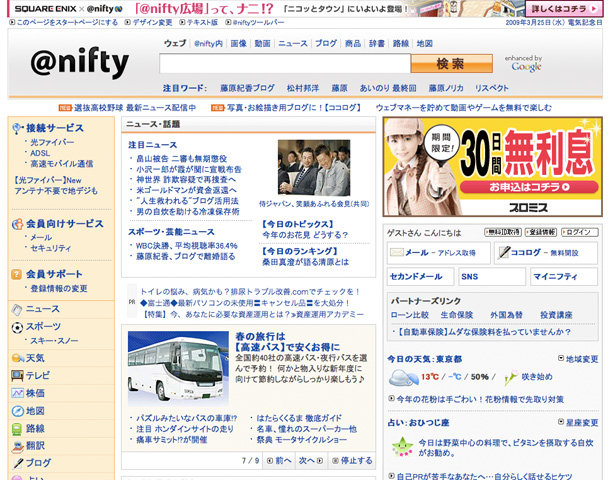This screenshot has height=480, width=611.
Task: Click the Cocolog pen icon
Action: 503,252
